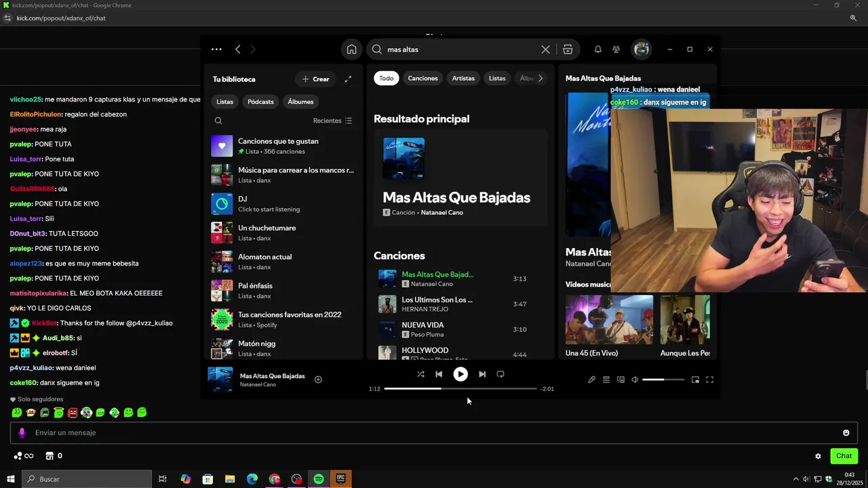Open the DJ library item
Screen dimensions: 868x488
283,204
